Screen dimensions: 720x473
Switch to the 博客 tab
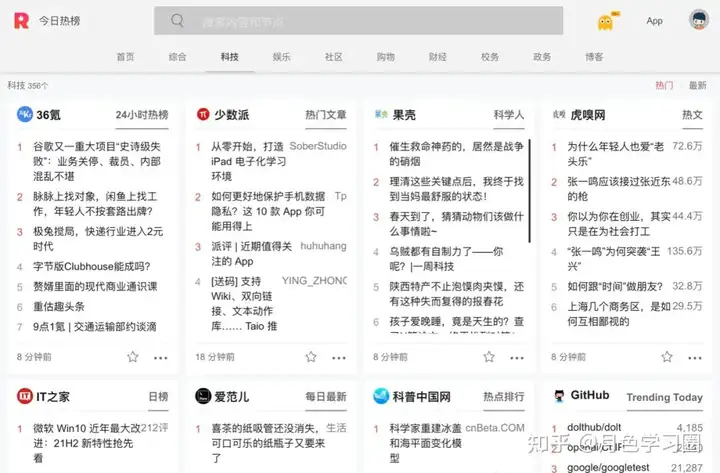[x=594, y=57]
